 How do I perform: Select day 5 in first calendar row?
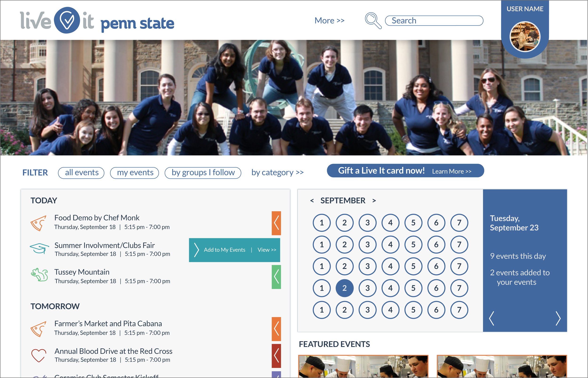click(413, 223)
